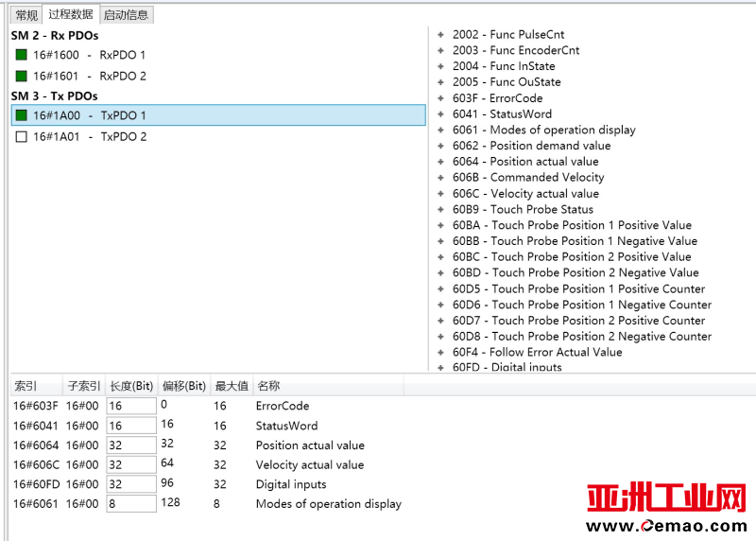This screenshot has height=541, width=756.
Task: Click the 子索引 column header
Action: [x=84, y=386]
